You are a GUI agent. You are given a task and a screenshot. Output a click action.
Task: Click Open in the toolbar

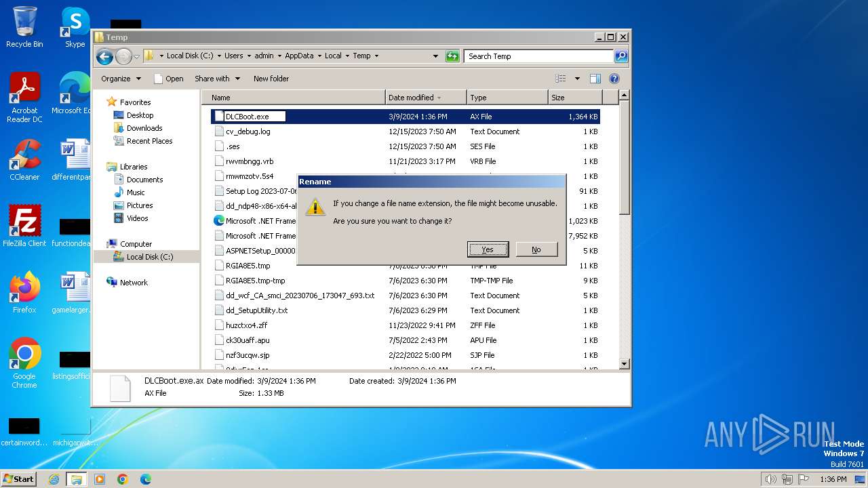click(169, 79)
